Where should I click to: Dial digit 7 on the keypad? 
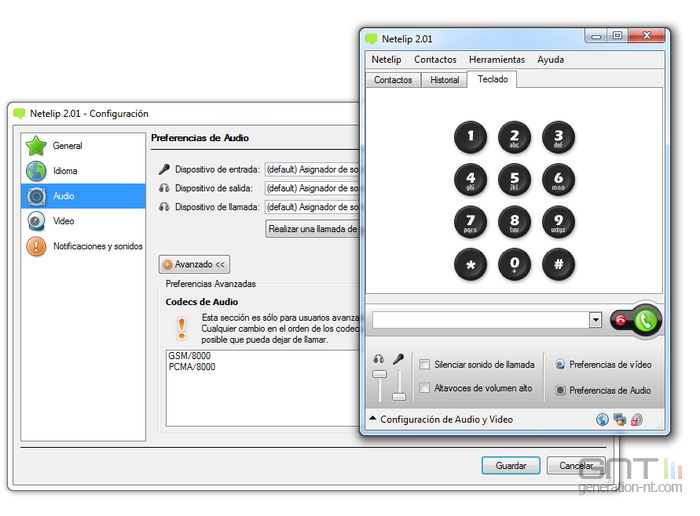[470, 222]
